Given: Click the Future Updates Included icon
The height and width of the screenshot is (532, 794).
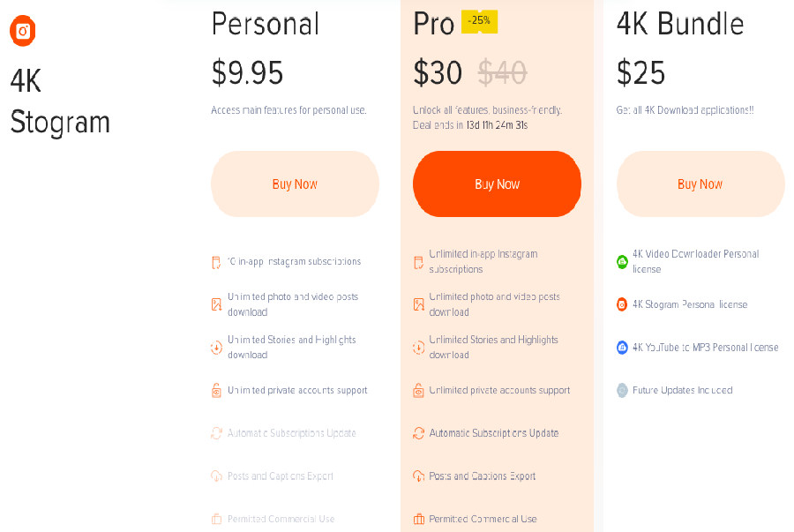Looking at the screenshot, I should coord(622,390).
